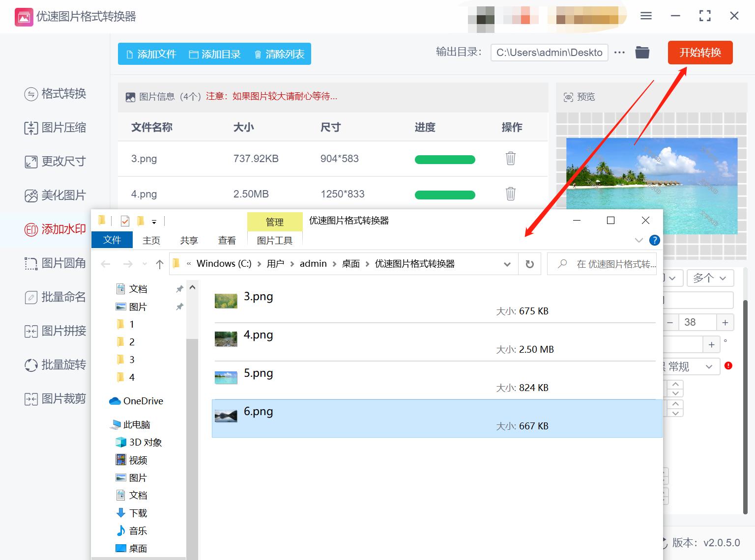The image size is (755, 560).
Task: Select 3.png file in Explorer
Action: (437, 304)
